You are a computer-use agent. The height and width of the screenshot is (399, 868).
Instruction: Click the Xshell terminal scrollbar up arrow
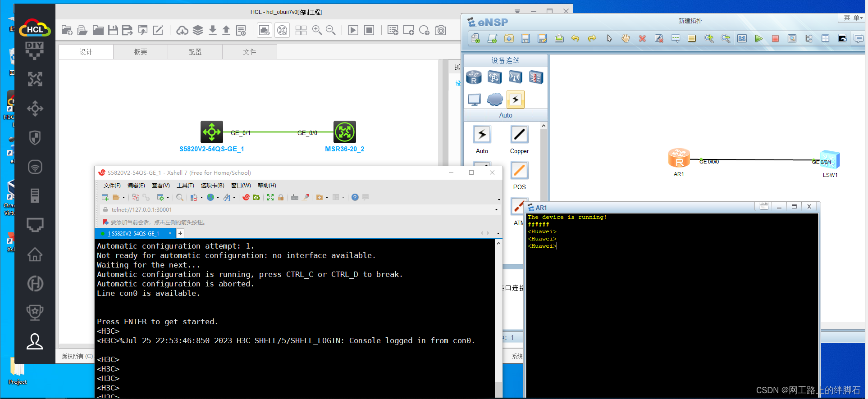pos(498,244)
